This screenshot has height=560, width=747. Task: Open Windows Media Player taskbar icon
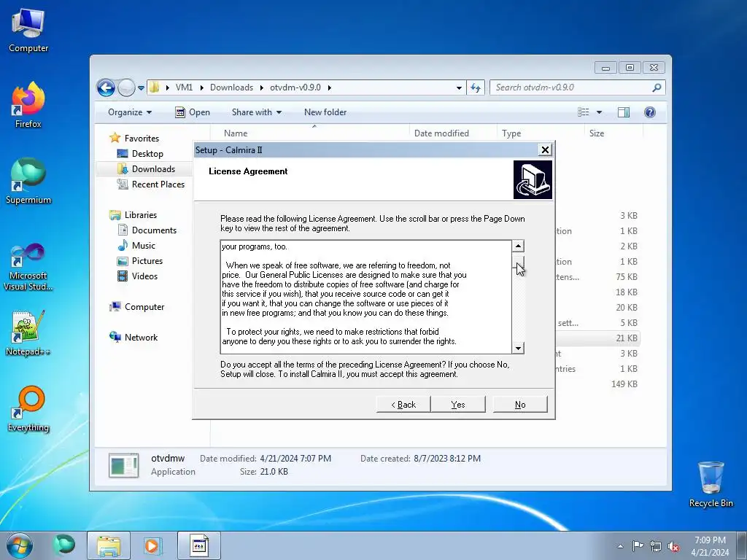152,545
